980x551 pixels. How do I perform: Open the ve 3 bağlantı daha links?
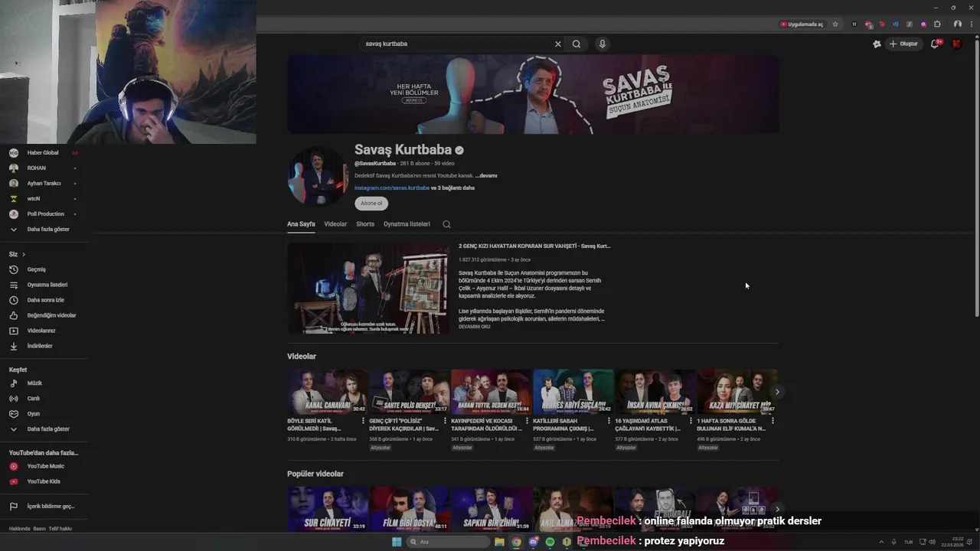453,187
